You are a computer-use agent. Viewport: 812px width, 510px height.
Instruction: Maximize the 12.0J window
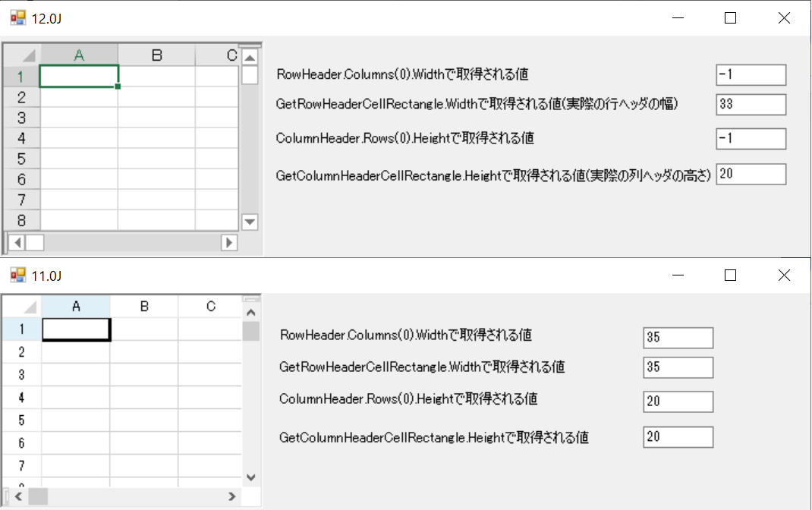pos(730,18)
